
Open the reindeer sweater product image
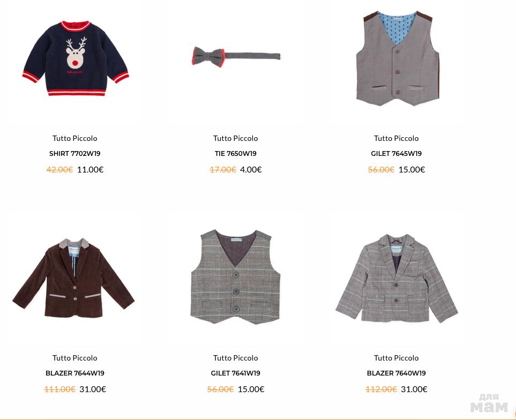pos(76,58)
